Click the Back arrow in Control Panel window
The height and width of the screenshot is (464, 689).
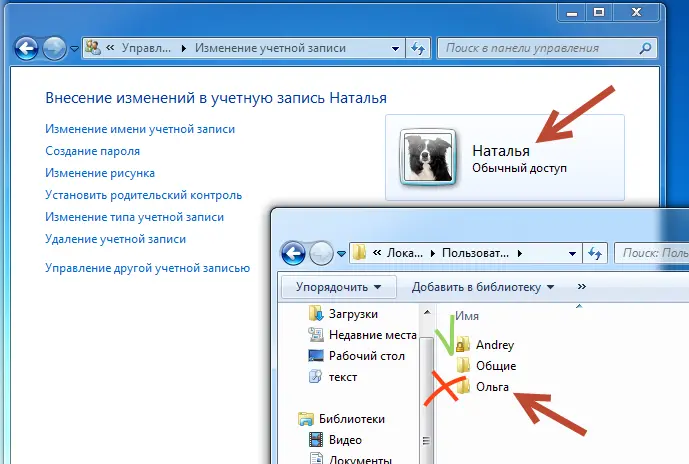pyautogui.click(x=27, y=47)
